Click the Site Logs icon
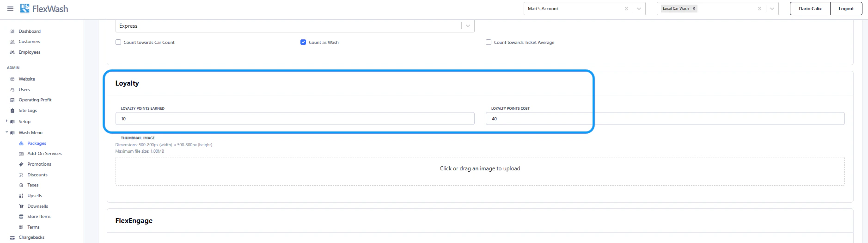This screenshot has height=243, width=868. point(12,111)
